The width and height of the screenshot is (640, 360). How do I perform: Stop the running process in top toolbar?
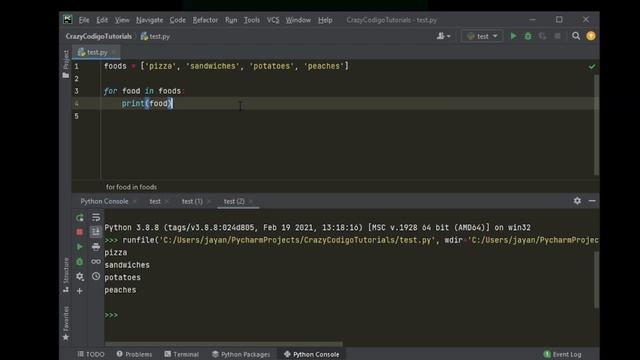tap(557, 36)
